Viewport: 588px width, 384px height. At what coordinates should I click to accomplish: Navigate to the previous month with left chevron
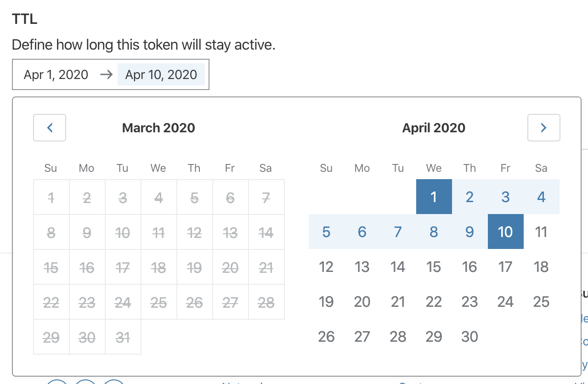pos(50,128)
